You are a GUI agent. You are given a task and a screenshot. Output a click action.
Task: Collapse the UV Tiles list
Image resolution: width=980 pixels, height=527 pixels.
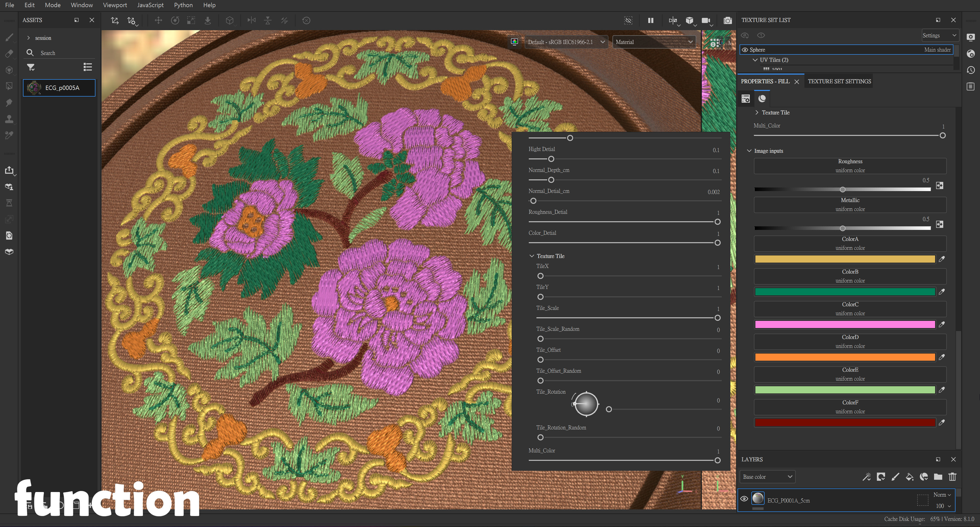tap(755, 60)
